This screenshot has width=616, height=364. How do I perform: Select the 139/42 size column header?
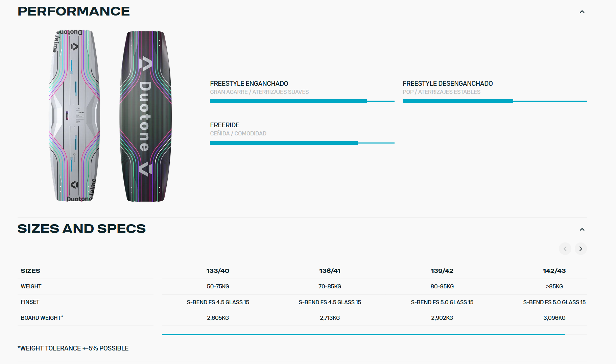tap(442, 271)
